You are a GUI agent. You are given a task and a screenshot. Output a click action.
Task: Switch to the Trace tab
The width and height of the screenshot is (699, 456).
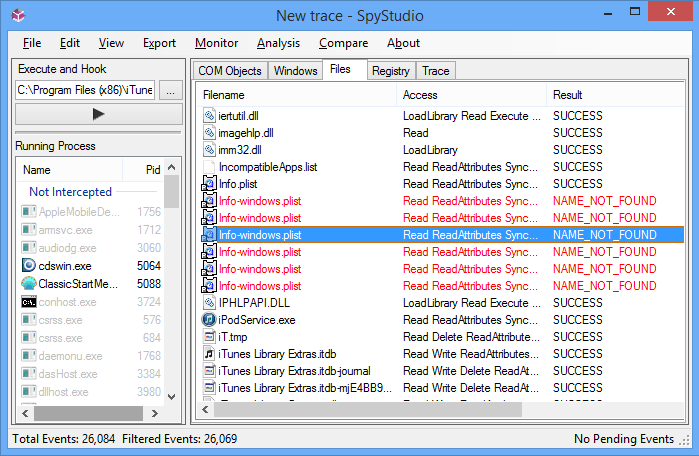[436, 71]
